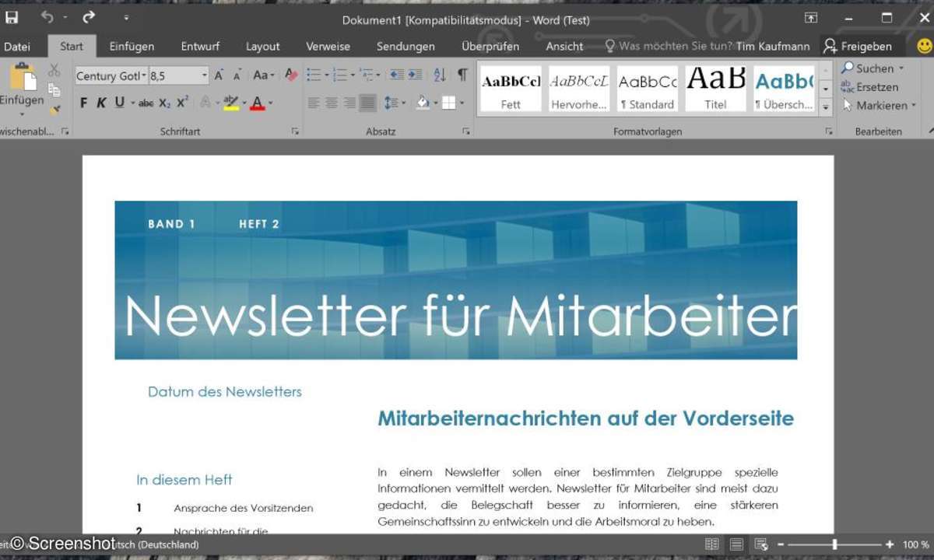The width and height of the screenshot is (934, 560).
Task: Open the font size dropdown
Action: 205,75
